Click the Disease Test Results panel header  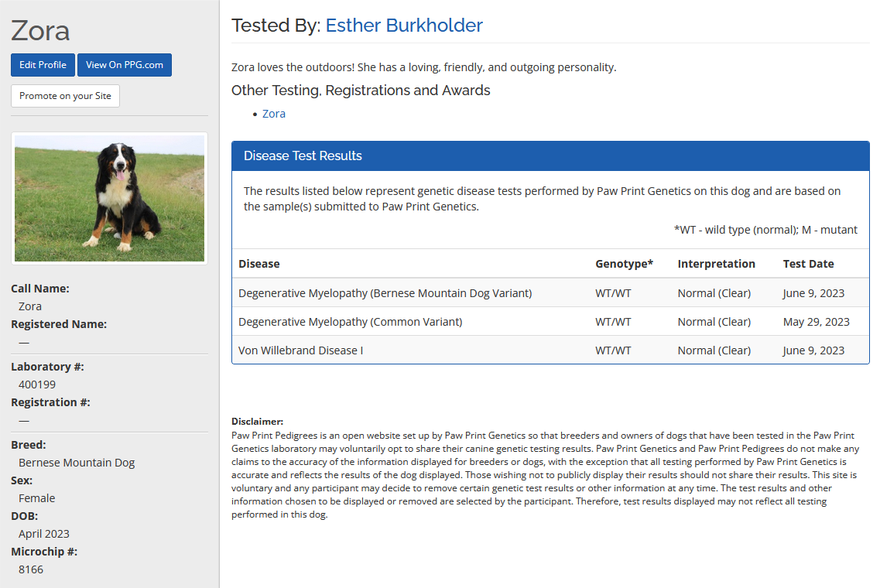click(550, 156)
